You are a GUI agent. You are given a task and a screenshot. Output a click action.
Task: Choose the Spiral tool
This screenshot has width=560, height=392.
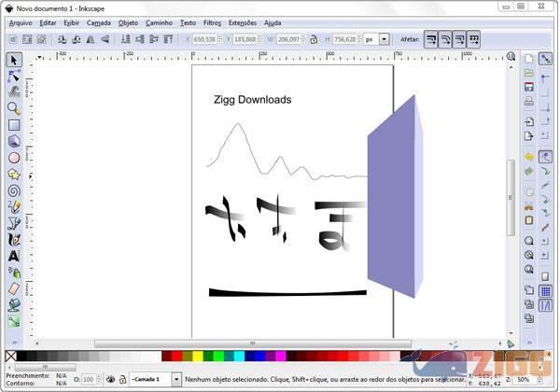(x=14, y=189)
